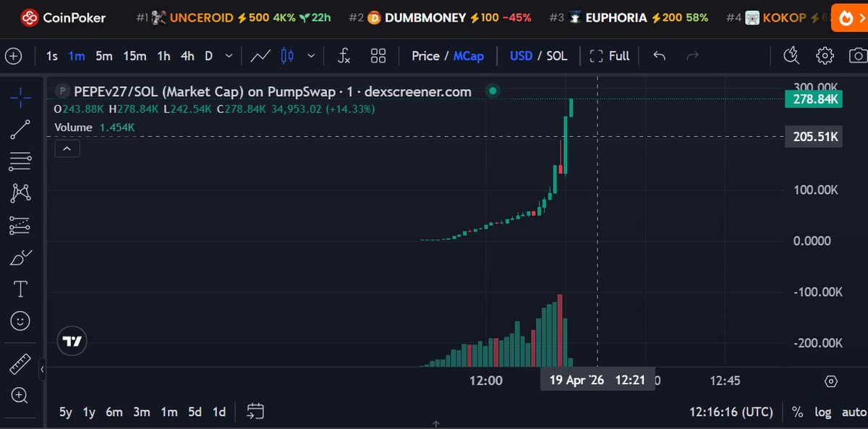Screen dimensions: 868x429
Task: Set date range to 6m
Action: point(114,412)
